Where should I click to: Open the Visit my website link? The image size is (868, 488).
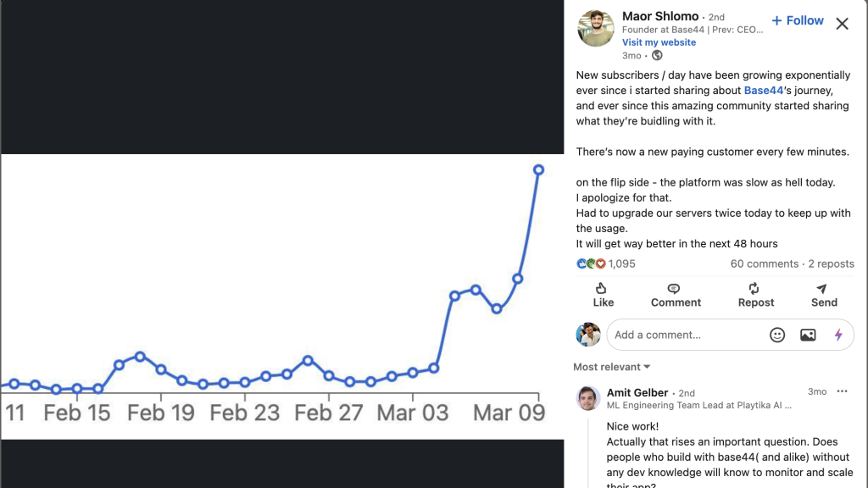click(659, 42)
